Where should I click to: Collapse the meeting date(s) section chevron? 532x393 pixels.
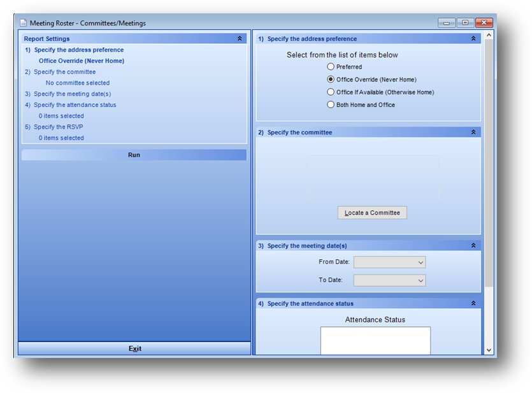(473, 246)
